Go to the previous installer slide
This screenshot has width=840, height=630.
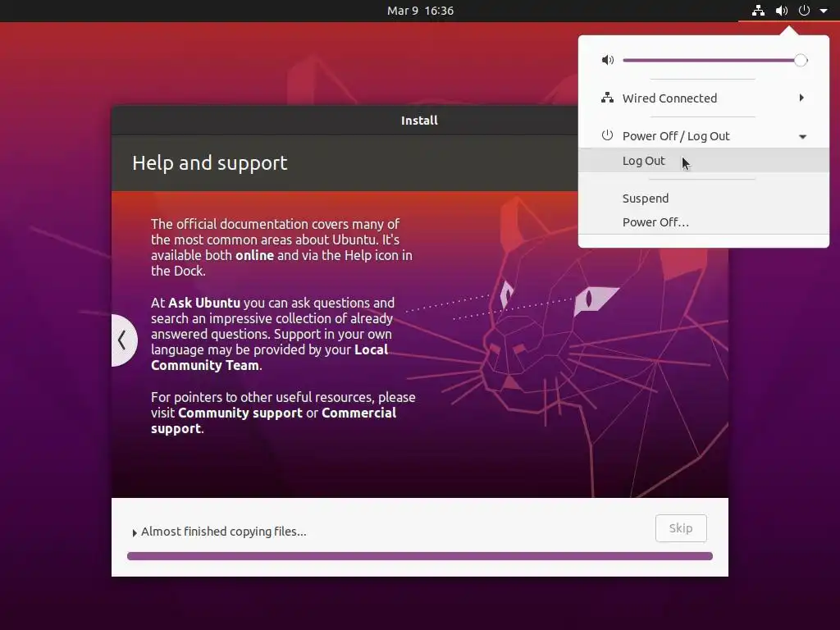pyautogui.click(x=124, y=340)
